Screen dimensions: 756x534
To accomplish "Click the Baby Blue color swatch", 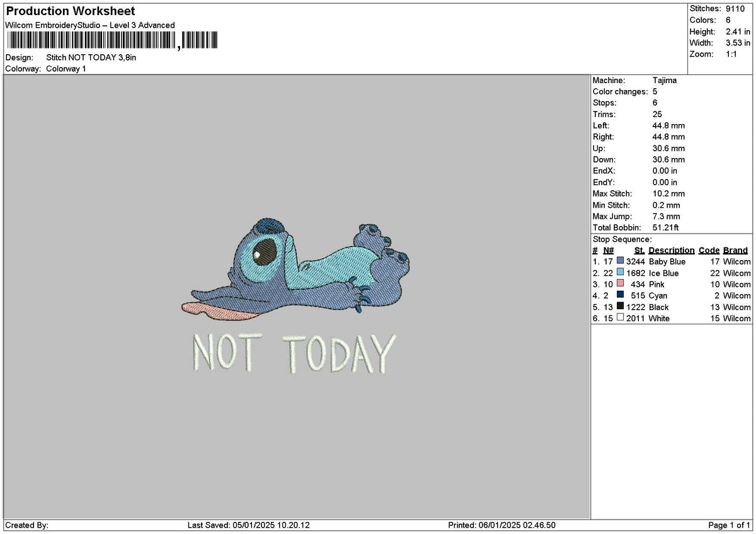I will (621, 261).
